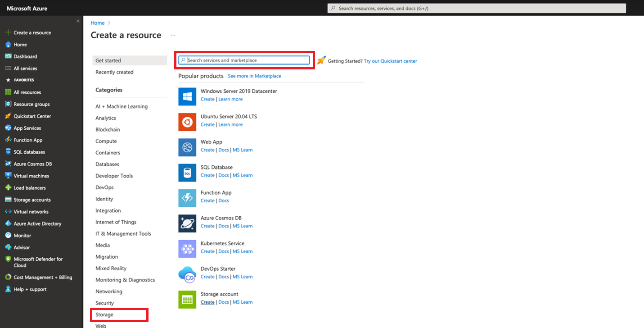Click the Storage accounts sidebar icon
Screen dimensions: 644x328
9,200
